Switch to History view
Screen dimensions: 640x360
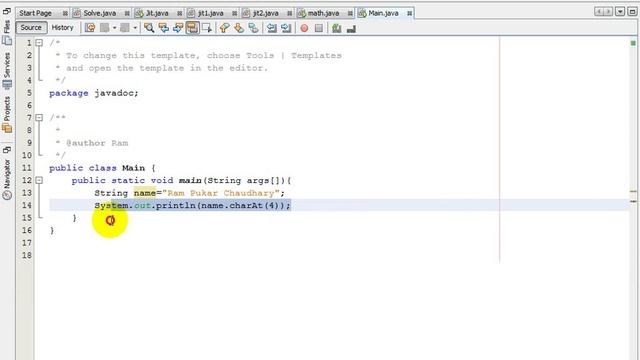62,28
